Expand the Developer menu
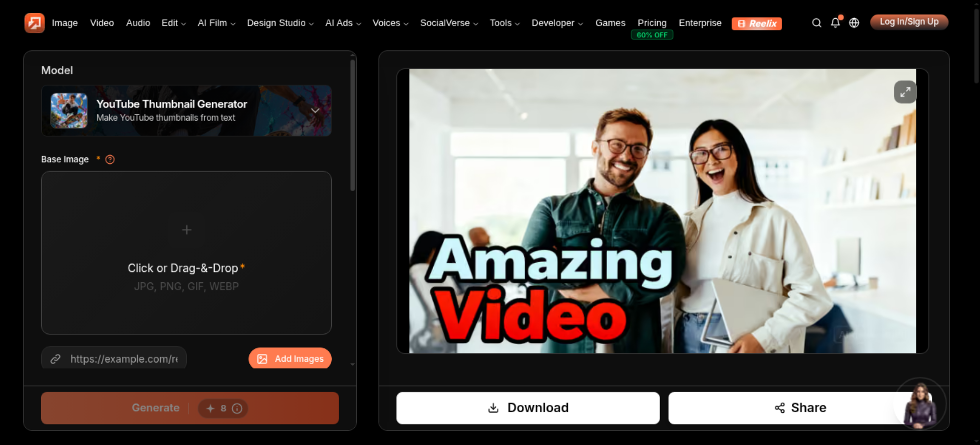Image resolution: width=980 pixels, height=445 pixels. pos(557,23)
